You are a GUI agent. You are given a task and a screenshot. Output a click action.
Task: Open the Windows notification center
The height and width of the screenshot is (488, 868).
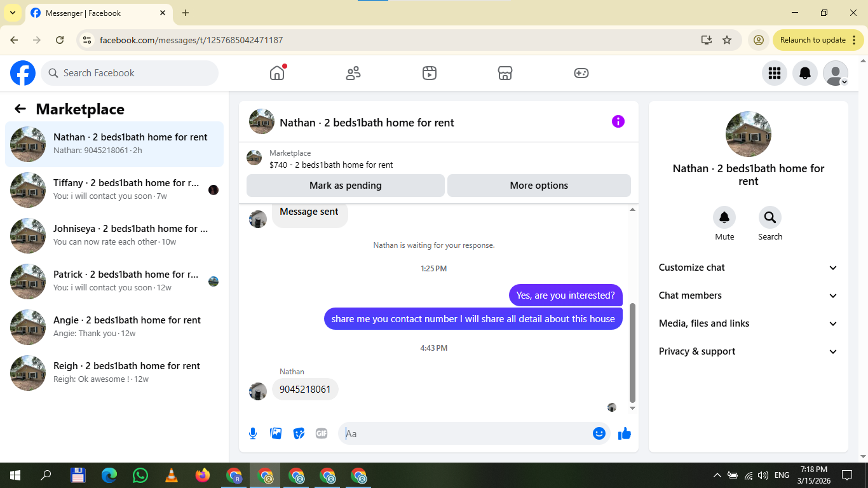coord(847,475)
